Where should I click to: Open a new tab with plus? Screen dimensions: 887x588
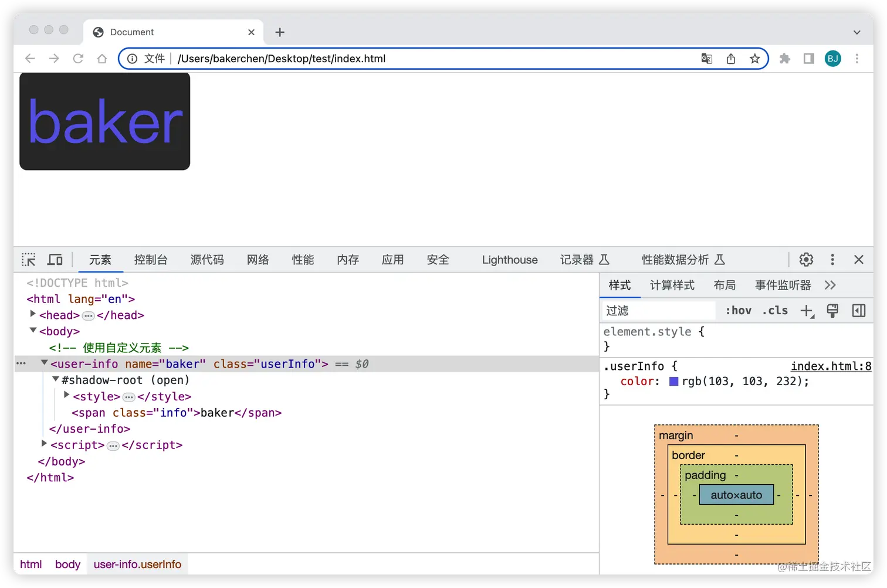point(280,32)
